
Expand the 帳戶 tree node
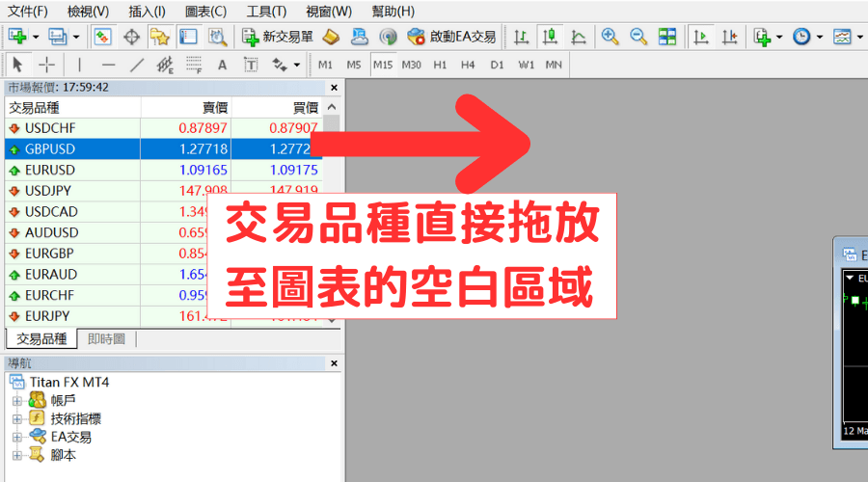click(x=17, y=401)
